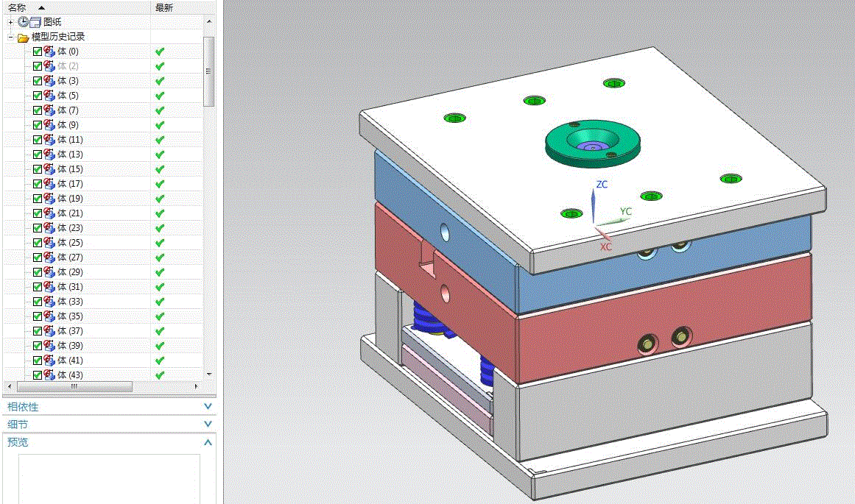Screen dimensions: 855x504
Task: Select the 模型历史记录 label
Action: point(58,37)
